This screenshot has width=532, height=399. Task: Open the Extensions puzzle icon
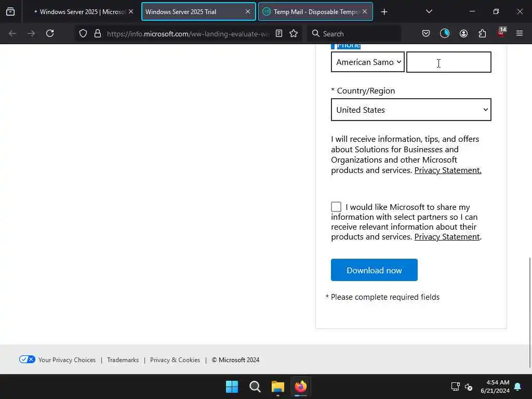(x=482, y=33)
